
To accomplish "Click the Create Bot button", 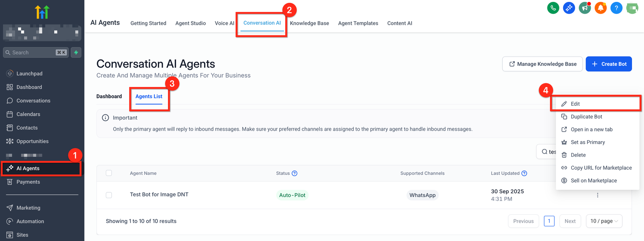I will coord(609,64).
